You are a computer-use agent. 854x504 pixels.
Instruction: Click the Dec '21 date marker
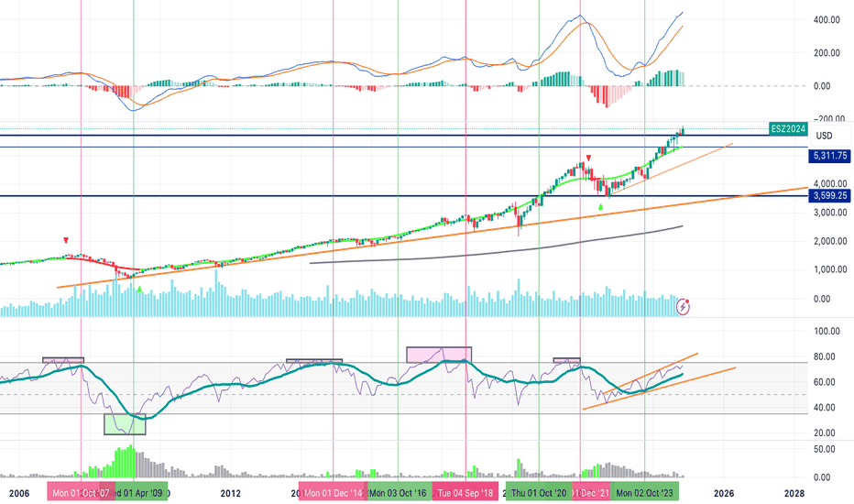click(592, 493)
